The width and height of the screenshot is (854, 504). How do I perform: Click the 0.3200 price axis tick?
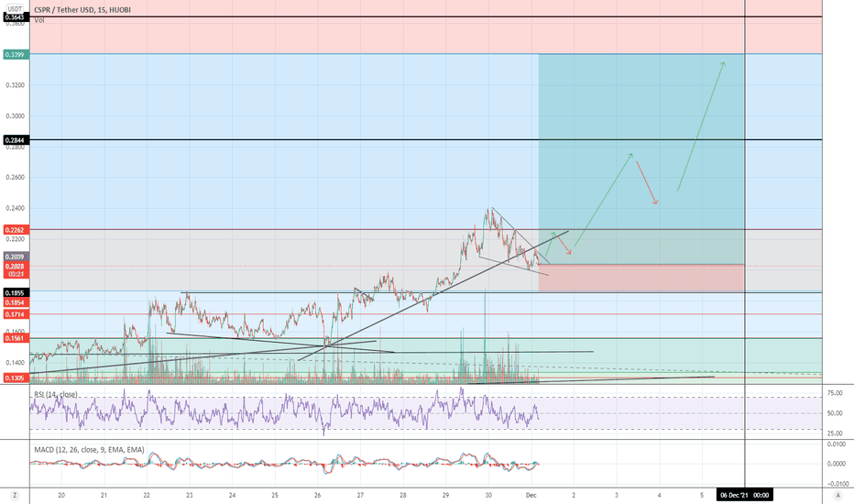(x=16, y=85)
